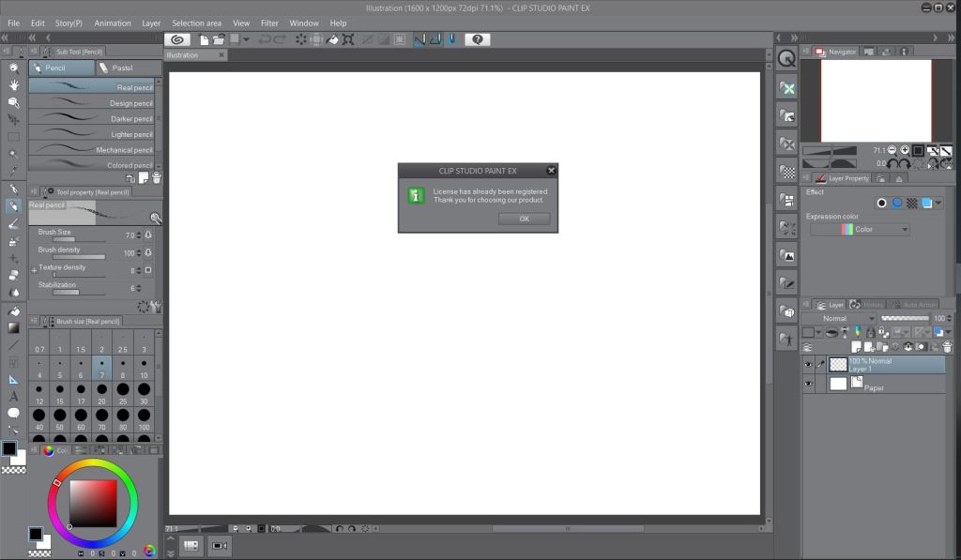Viewport: 961px width, 560px height.
Task: Select the Eraser tool
Action: point(13,276)
